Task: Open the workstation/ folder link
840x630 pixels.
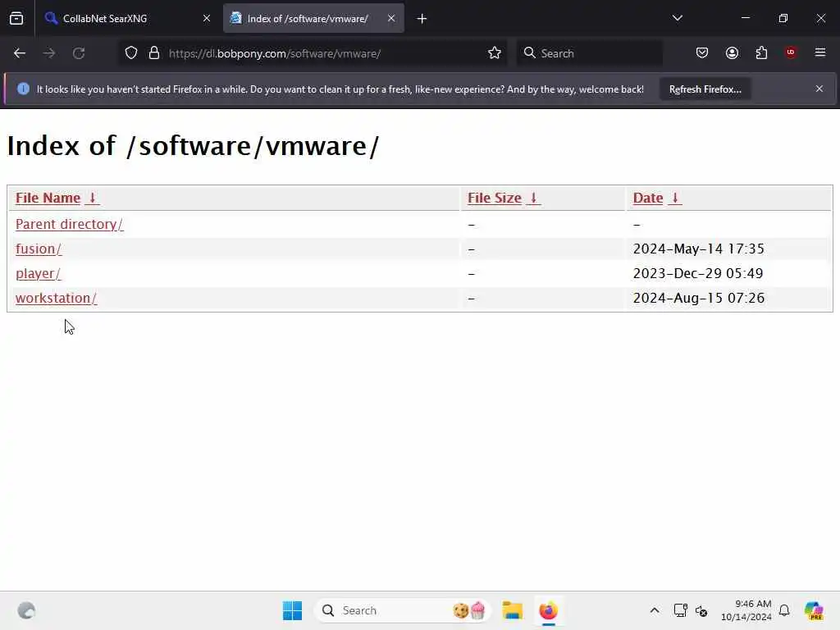Action: coord(57,298)
